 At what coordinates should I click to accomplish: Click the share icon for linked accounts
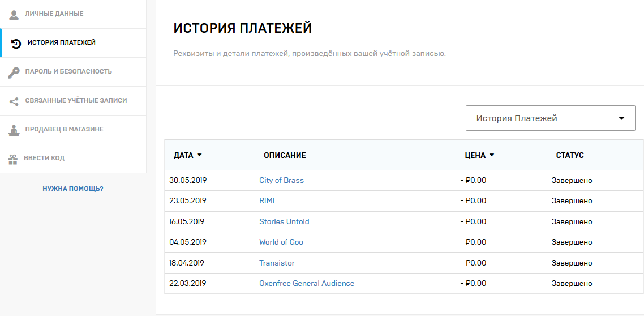(x=14, y=101)
